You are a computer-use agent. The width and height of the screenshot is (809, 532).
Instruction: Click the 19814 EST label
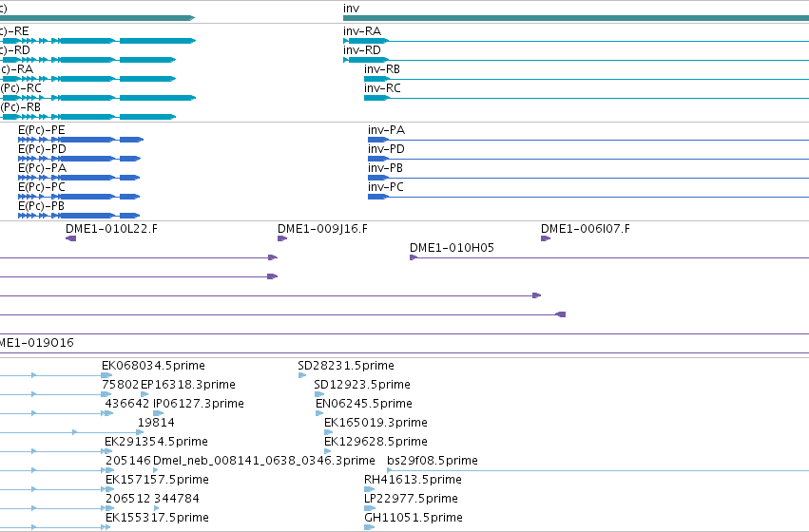[x=156, y=423]
